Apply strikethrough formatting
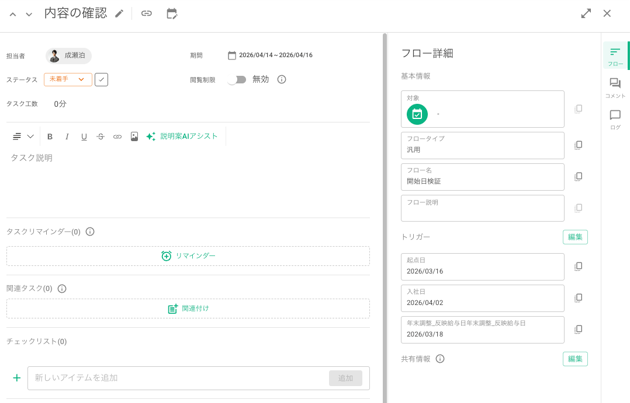This screenshot has width=630, height=403. (x=100, y=137)
